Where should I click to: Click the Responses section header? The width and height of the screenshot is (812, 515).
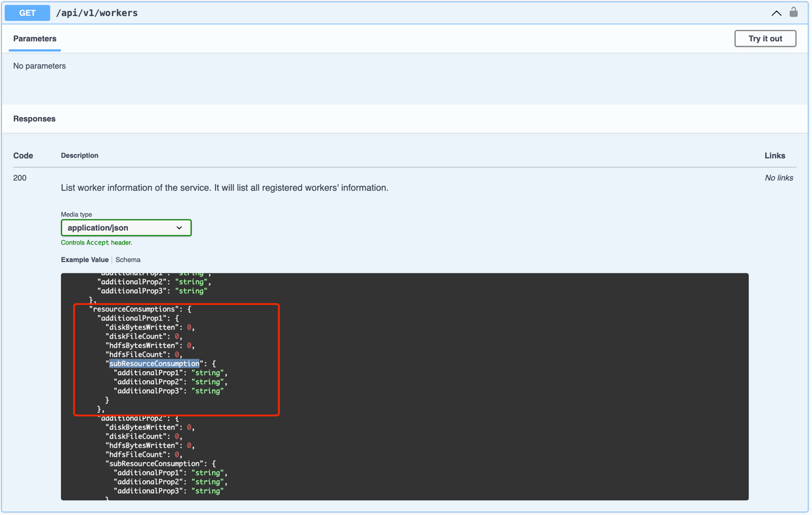point(35,119)
